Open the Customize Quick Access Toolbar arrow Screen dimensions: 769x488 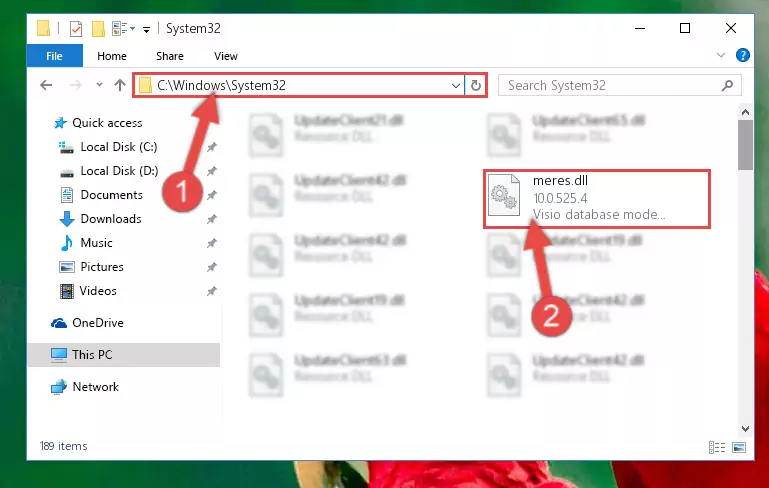click(146, 30)
